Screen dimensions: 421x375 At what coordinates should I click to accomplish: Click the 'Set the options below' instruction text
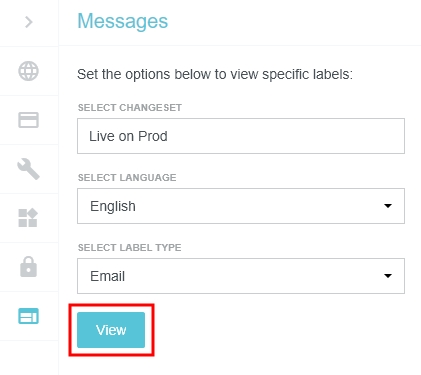point(215,74)
